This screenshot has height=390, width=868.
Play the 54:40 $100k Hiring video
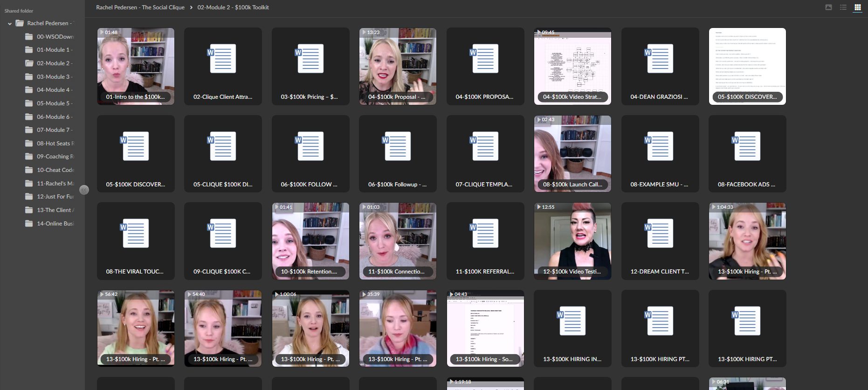tap(223, 328)
